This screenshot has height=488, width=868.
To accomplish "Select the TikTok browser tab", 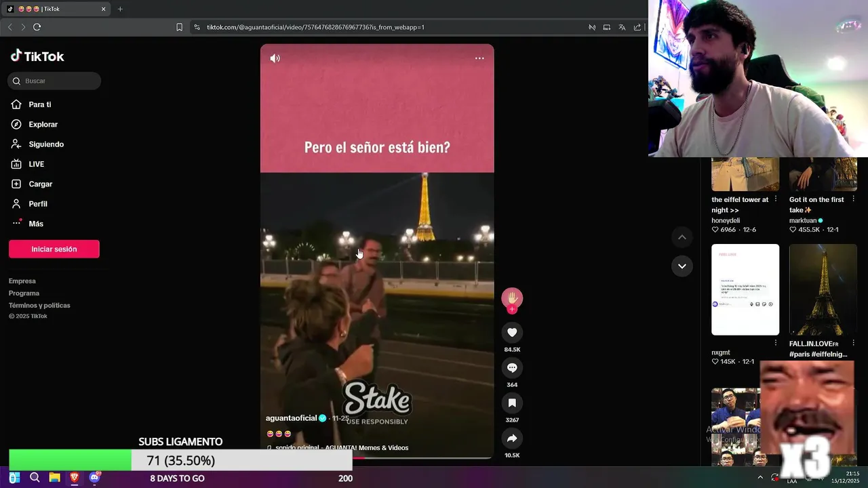I will coord(56,9).
